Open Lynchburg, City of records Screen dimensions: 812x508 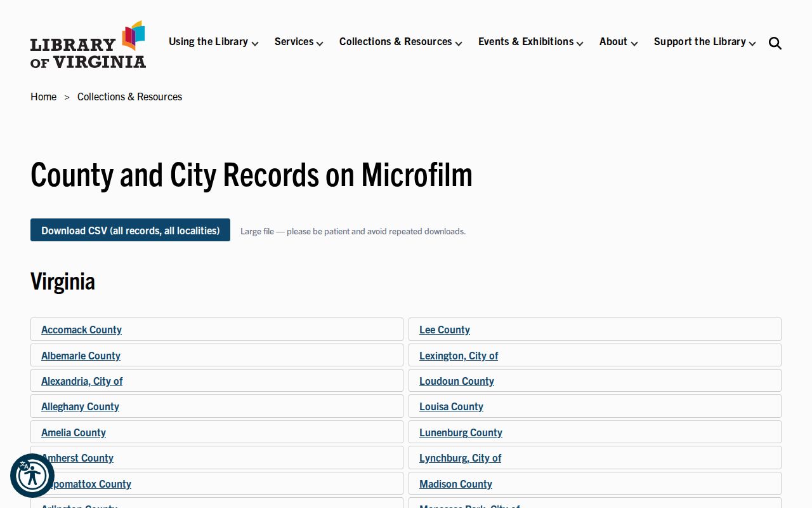click(460, 458)
